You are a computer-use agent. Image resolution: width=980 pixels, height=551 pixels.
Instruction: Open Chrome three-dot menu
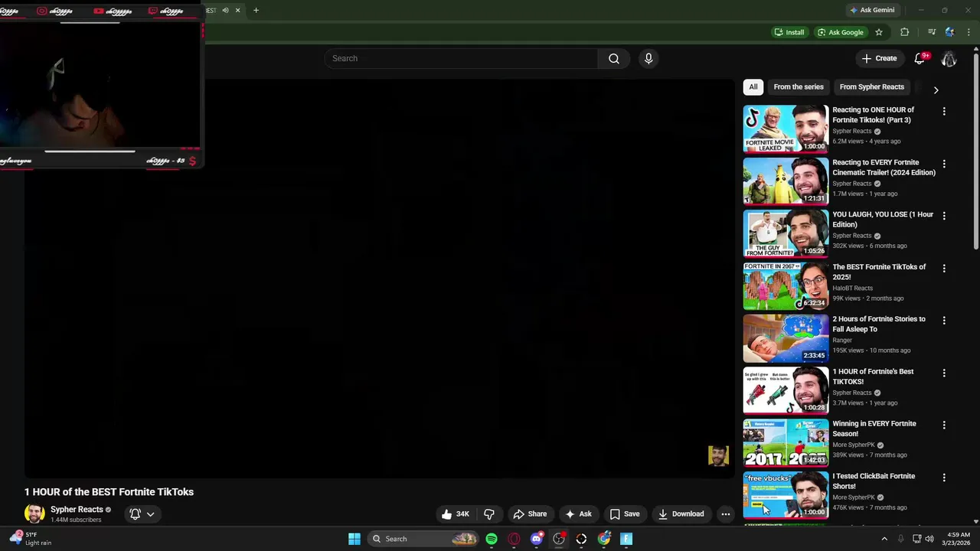[x=969, y=32]
